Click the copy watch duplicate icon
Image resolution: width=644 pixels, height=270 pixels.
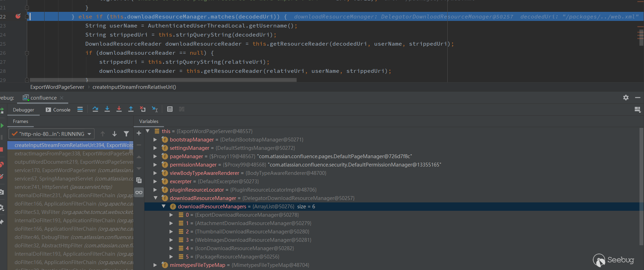coord(139,180)
